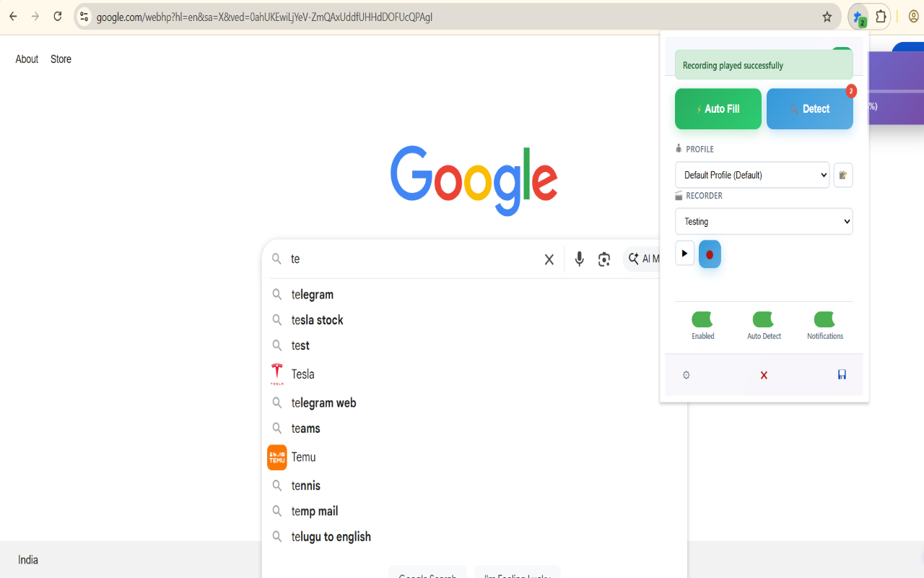Click the Recording played successfully message
This screenshot has width=924, height=578.
pyautogui.click(x=764, y=65)
